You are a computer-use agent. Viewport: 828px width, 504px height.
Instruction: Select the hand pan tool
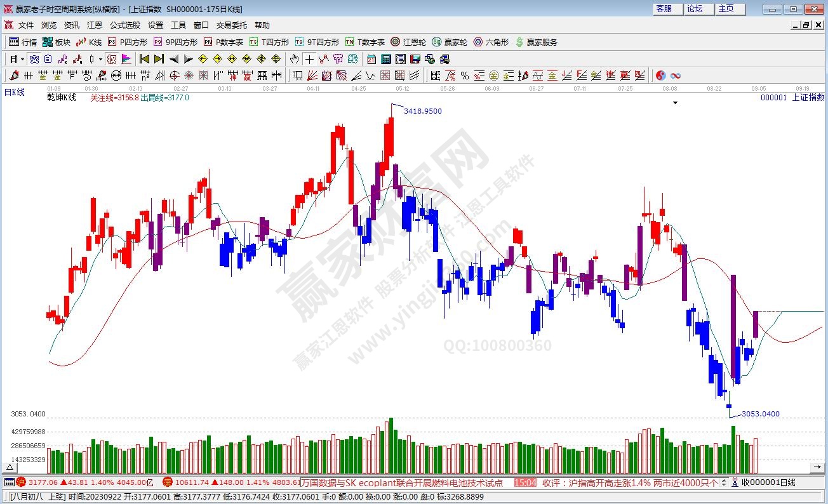click(x=294, y=59)
